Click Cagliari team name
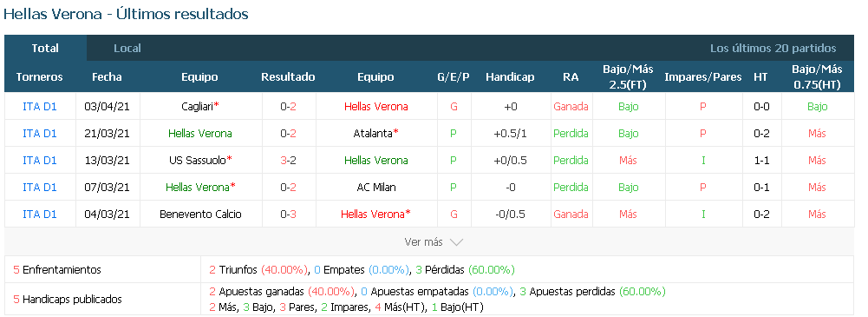Image resolution: width=868 pixels, height=317 pixels. [197, 107]
